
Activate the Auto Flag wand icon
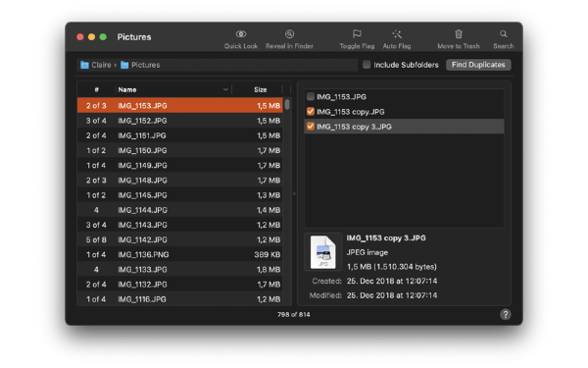tap(397, 34)
